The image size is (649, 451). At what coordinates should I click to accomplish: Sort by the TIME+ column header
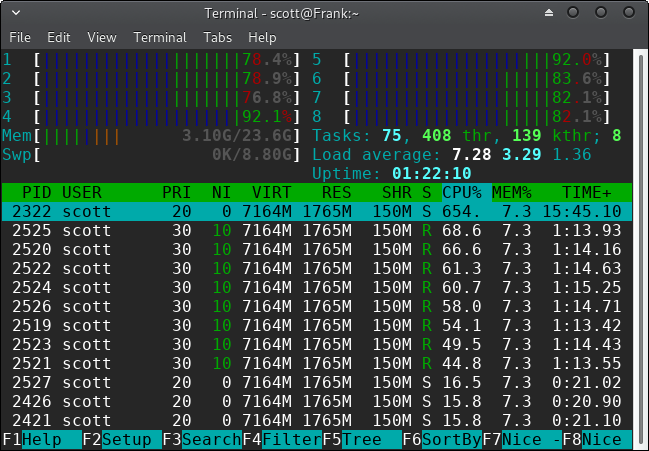click(587, 193)
